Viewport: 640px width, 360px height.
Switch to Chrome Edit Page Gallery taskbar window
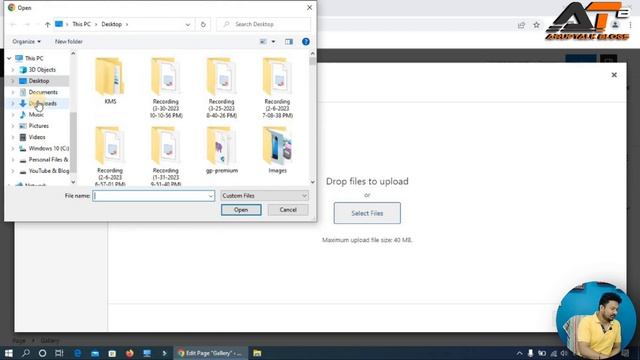coord(211,353)
